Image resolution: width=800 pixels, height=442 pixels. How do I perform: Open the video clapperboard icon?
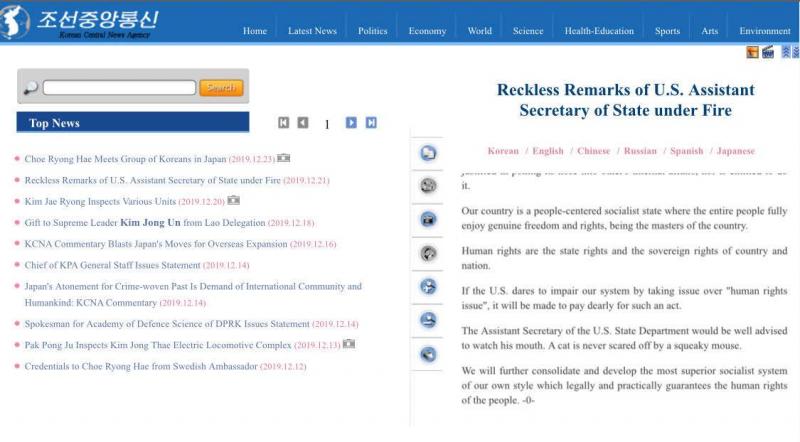pyautogui.click(x=768, y=52)
